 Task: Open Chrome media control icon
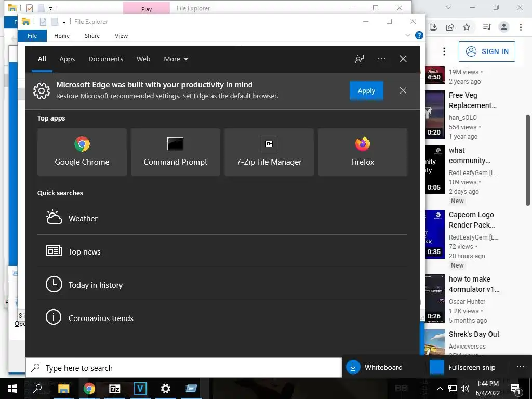[x=487, y=27]
